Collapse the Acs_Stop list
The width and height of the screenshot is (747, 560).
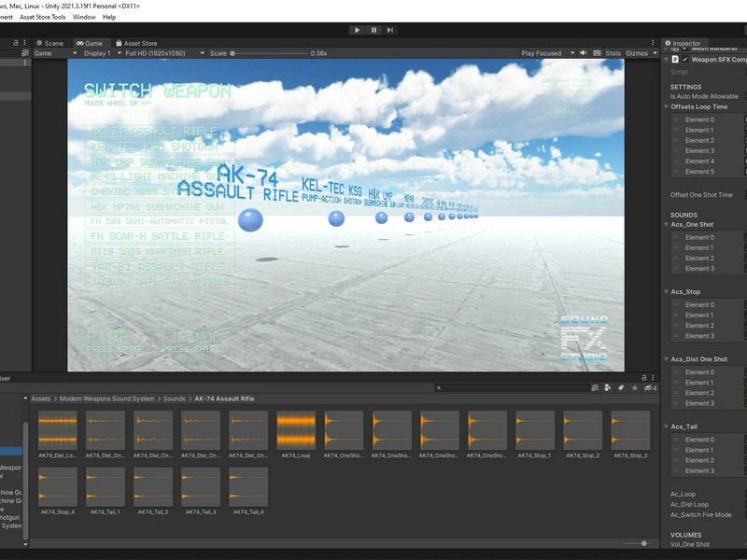click(667, 291)
